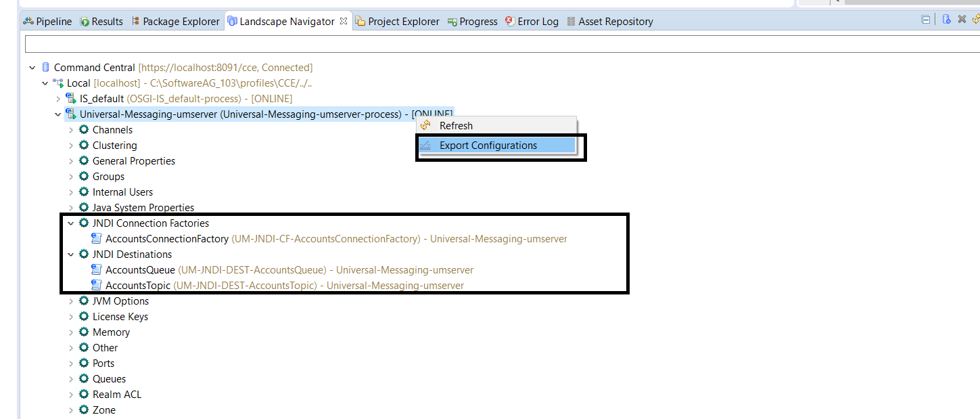Expand the License Keys node
This screenshot has width=980, height=419.
71,317
